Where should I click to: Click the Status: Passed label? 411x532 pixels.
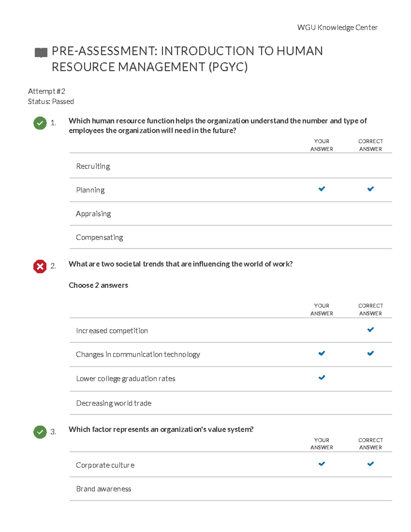51,101
